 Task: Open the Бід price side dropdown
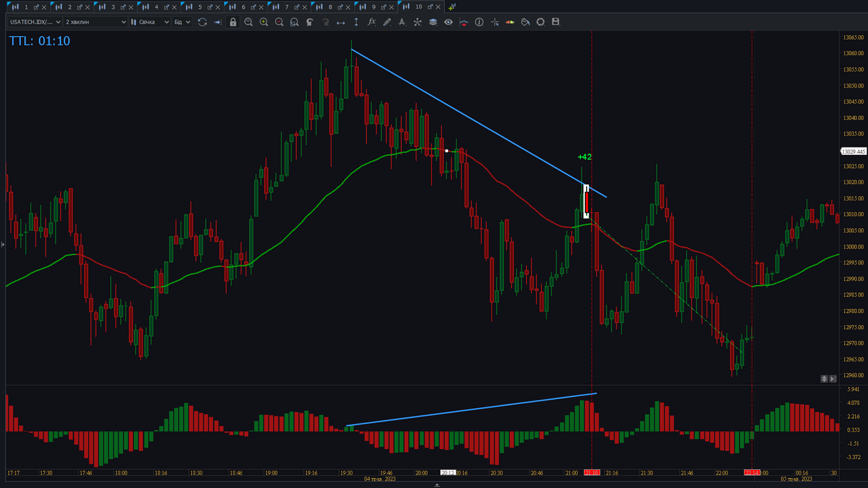182,22
